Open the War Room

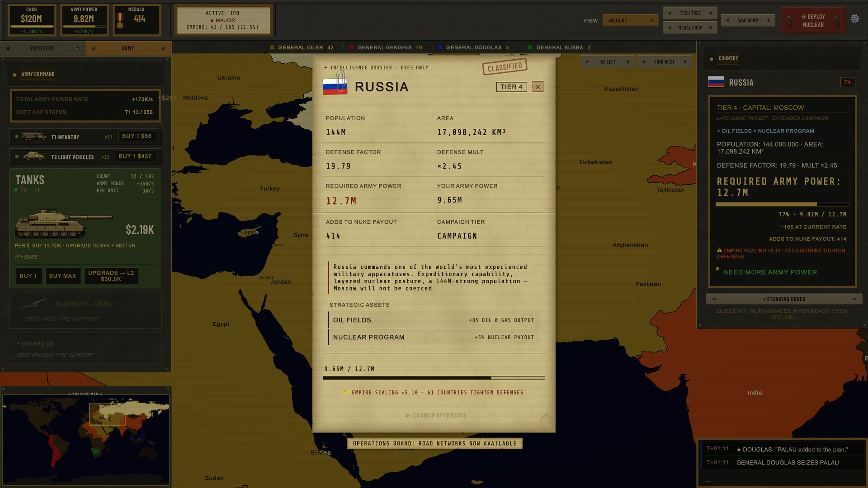[x=748, y=20]
